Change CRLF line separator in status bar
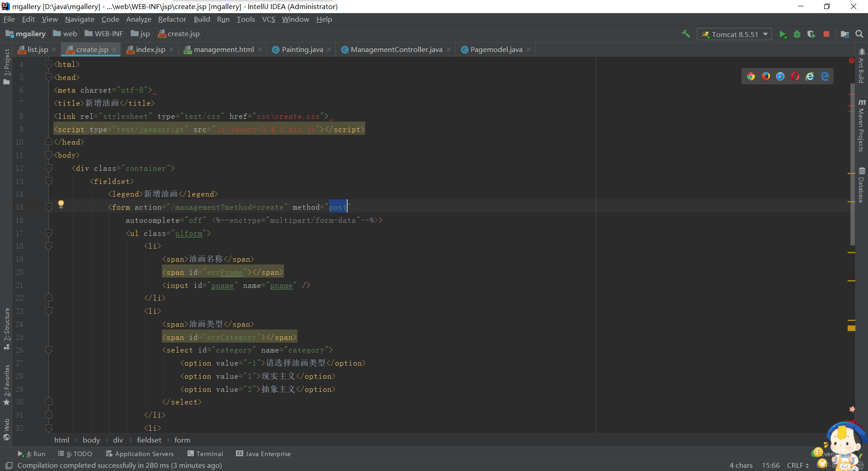 coord(797,465)
